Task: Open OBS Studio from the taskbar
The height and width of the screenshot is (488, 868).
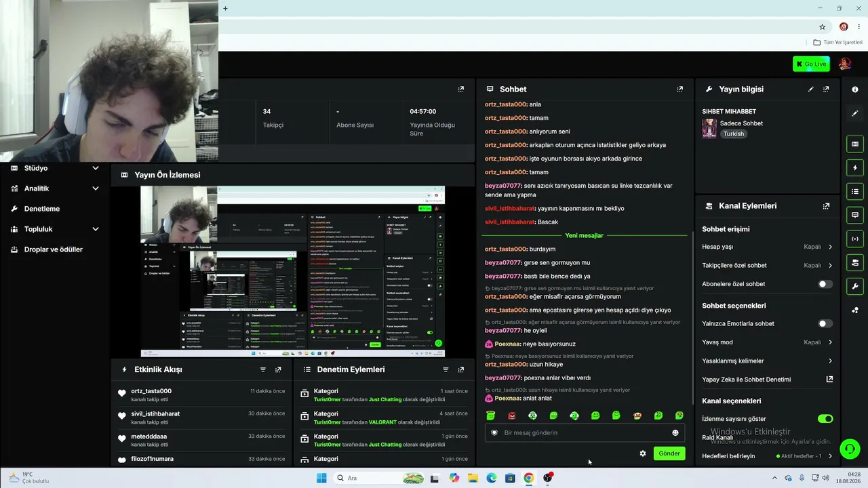Action: [548, 478]
